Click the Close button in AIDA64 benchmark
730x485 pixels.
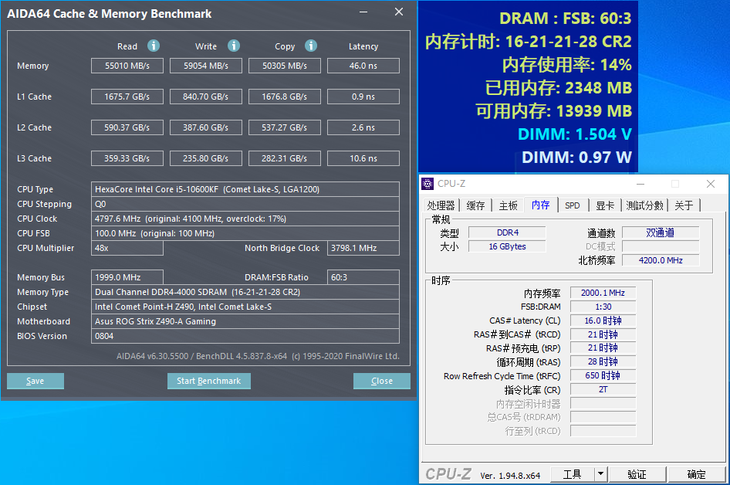pyautogui.click(x=382, y=381)
